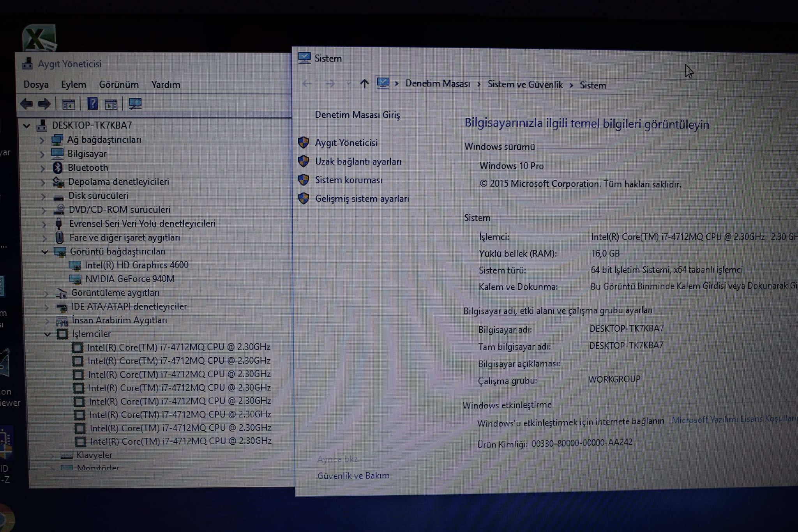Click Sistem ve Güvenlik in the breadcrumb

click(525, 85)
